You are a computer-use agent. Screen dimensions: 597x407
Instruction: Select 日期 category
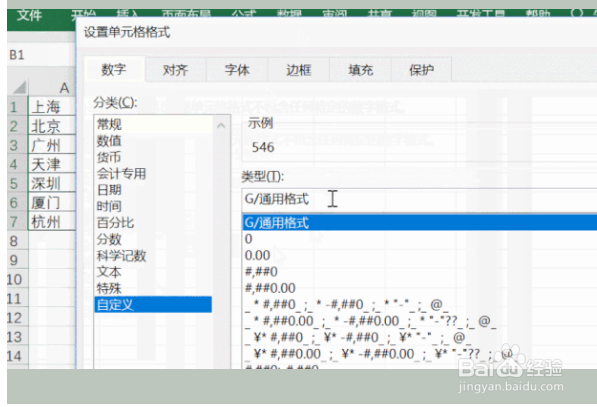[x=153, y=190]
